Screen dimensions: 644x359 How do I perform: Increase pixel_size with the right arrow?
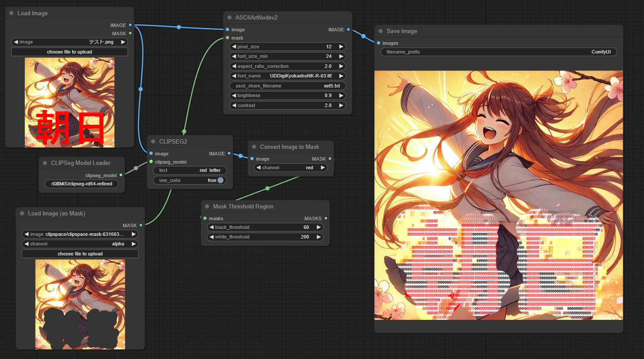coord(341,47)
